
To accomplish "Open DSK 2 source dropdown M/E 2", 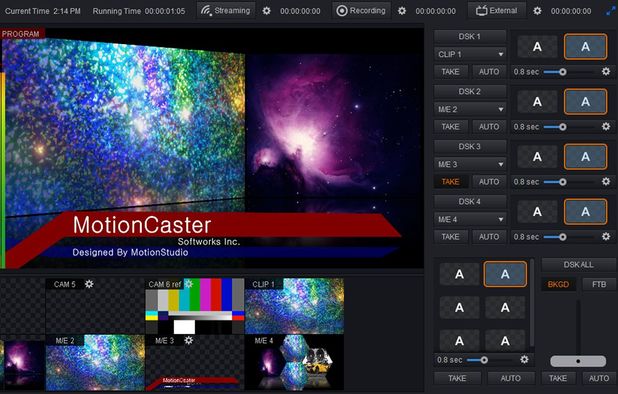I will pyautogui.click(x=470, y=109).
